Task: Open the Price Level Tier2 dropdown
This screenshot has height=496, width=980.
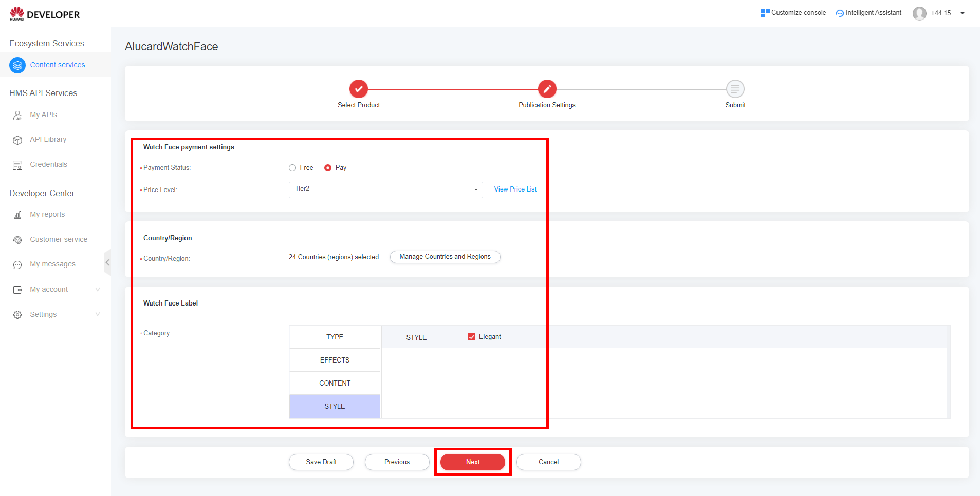Action: point(385,189)
